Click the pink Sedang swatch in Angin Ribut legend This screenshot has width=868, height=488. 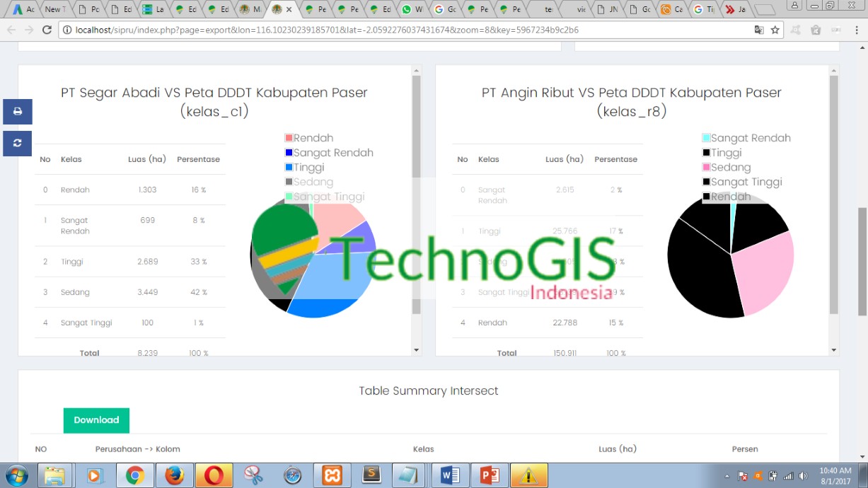(x=706, y=168)
